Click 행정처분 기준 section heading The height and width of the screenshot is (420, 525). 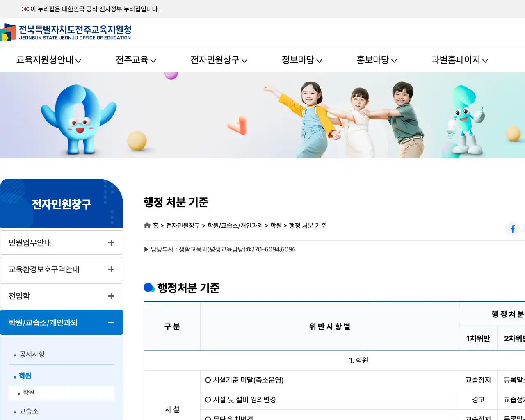pyautogui.click(x=188, y=288)
